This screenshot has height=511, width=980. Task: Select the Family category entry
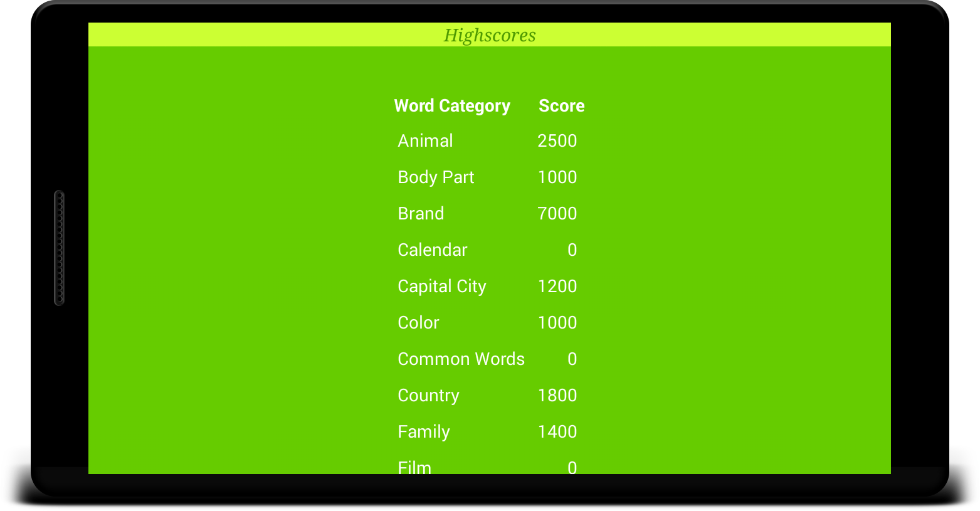[424, 432]
